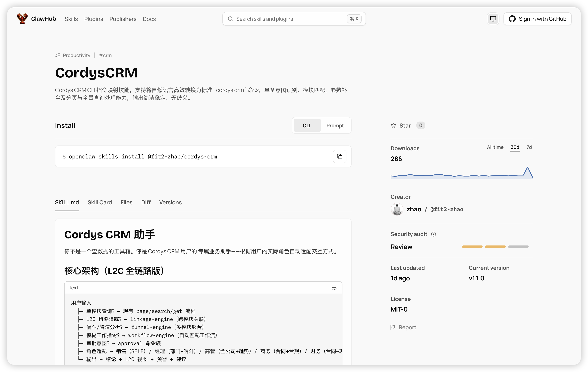Switch install mode to Prompt
This screenshot has width=588, height=372.
[335, 125]
